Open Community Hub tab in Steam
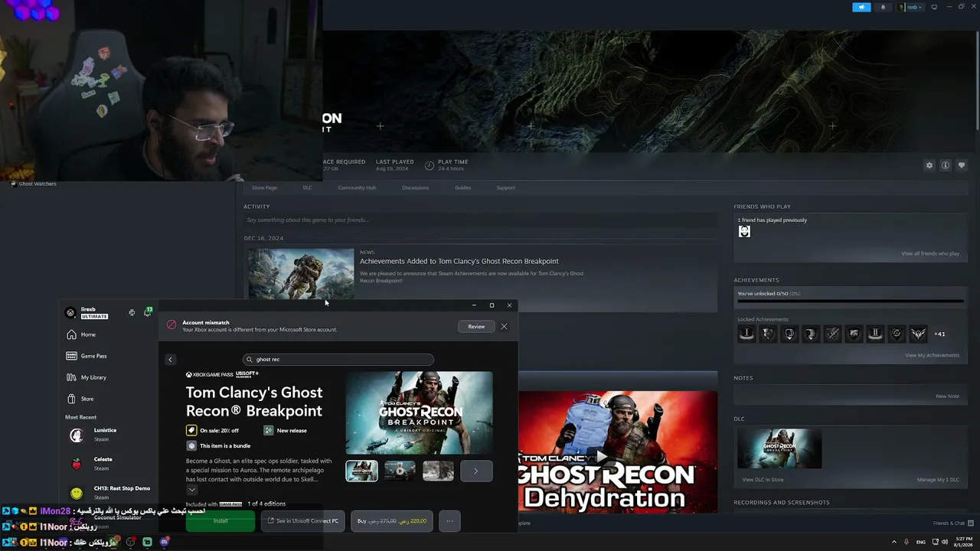The height and width of the screenshot is (551, 980). click(357, 187)
